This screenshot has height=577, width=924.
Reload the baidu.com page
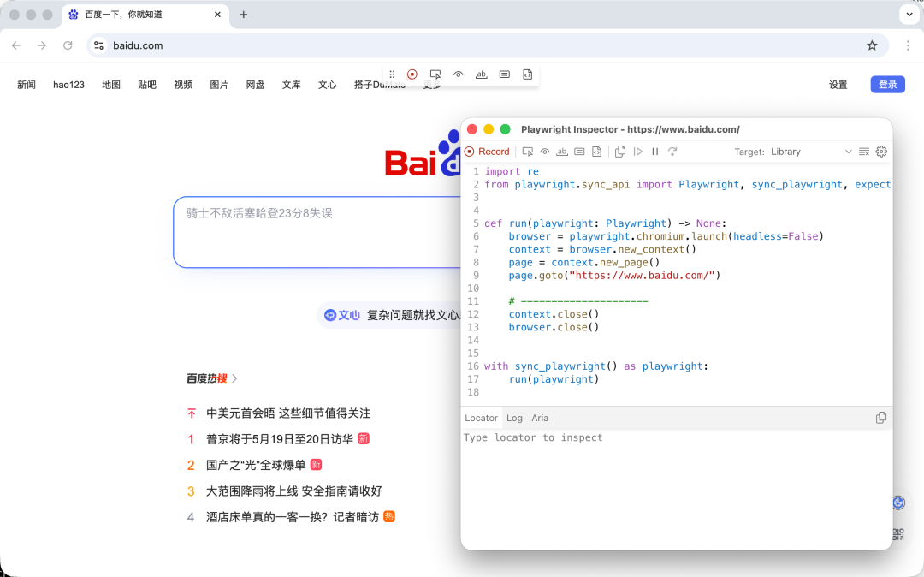point(68,45)
